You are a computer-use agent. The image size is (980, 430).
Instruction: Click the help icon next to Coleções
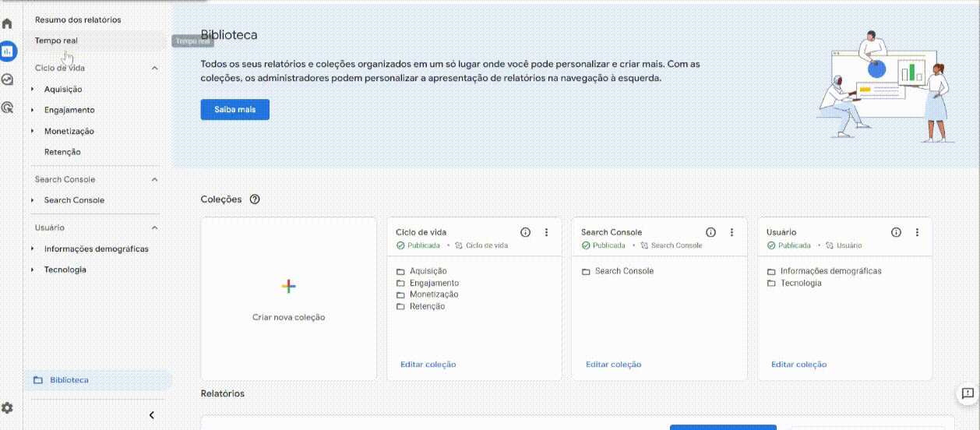point(254,199)
